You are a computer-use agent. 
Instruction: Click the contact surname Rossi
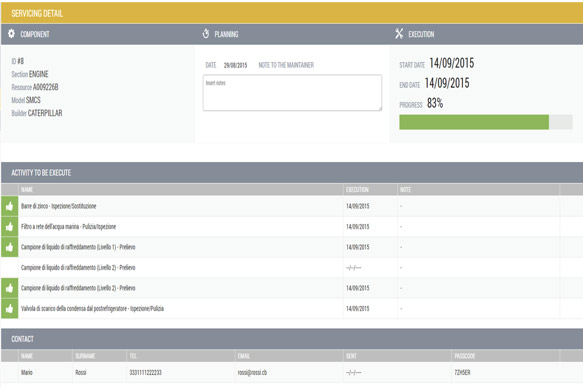(81, 372)
